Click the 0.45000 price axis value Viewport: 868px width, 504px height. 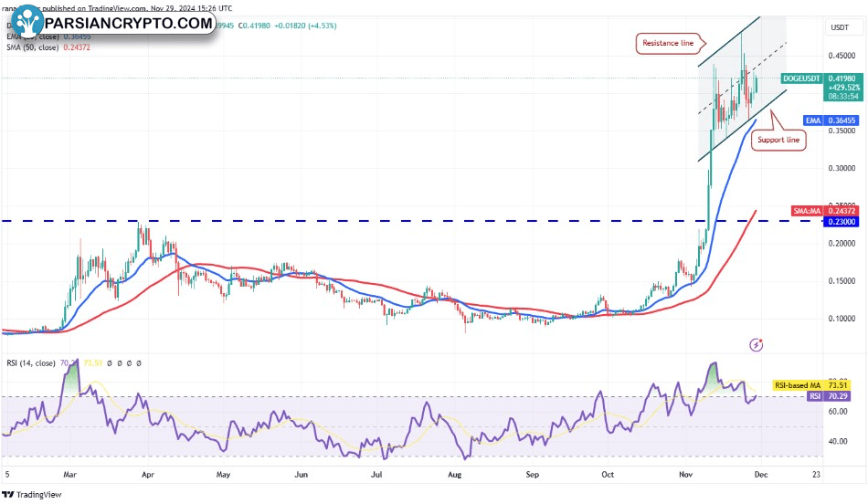tap(842, 56)
